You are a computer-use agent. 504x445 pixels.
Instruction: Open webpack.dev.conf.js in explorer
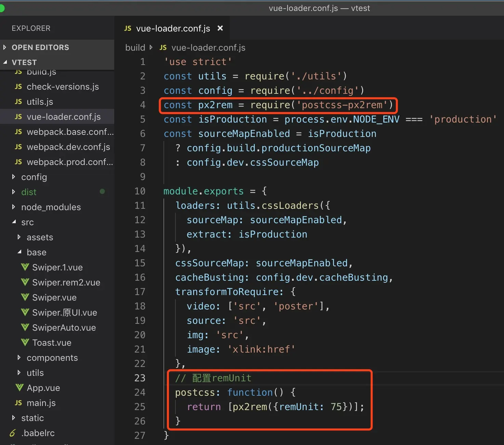[x=68, y=147]
